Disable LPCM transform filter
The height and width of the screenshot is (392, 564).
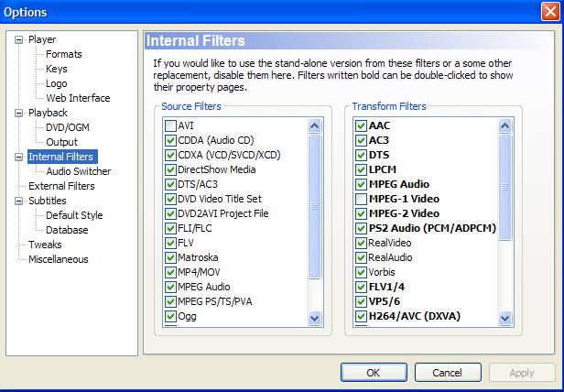(x=361, y=170)
